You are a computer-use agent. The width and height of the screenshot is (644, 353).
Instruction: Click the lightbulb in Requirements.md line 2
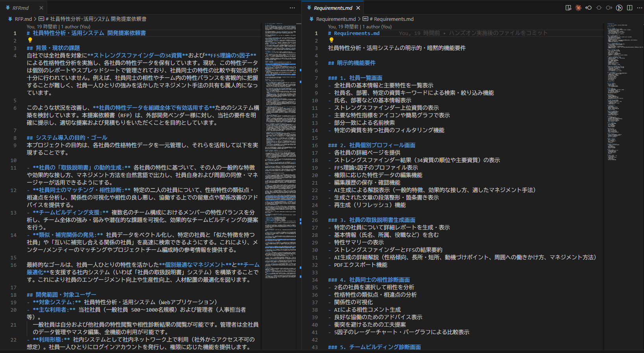click(x=331, y=40)
